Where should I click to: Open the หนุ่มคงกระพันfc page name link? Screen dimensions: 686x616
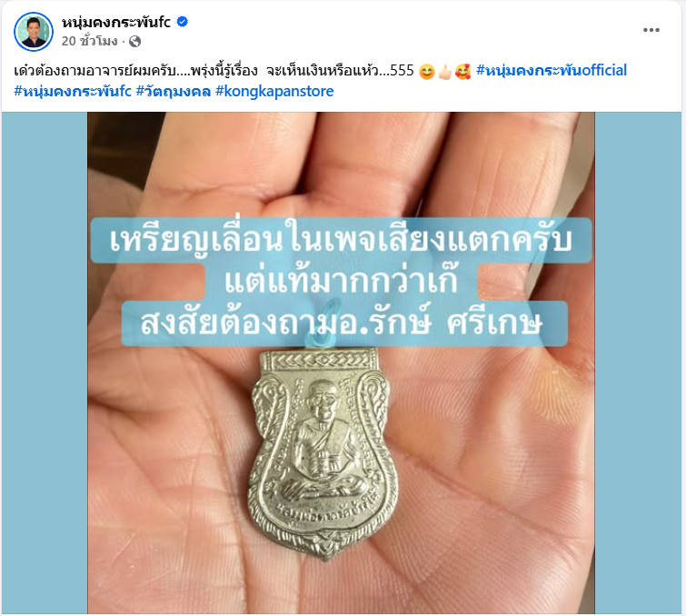[x=116, y=22]
